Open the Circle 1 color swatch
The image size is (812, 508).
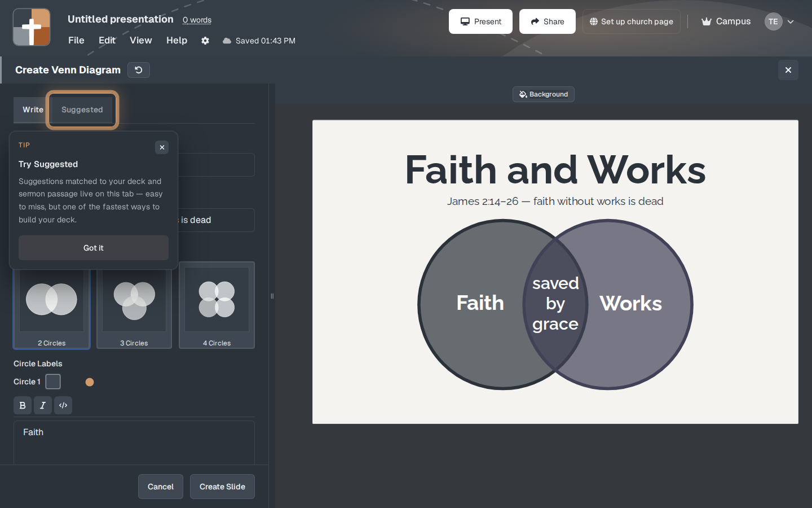(x=53, y=382)
